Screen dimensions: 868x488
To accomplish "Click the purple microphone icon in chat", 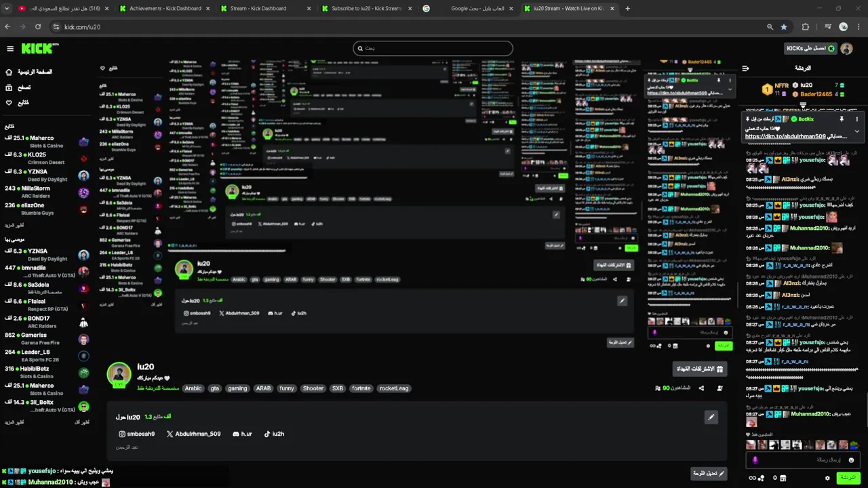I will coord(755,460).
